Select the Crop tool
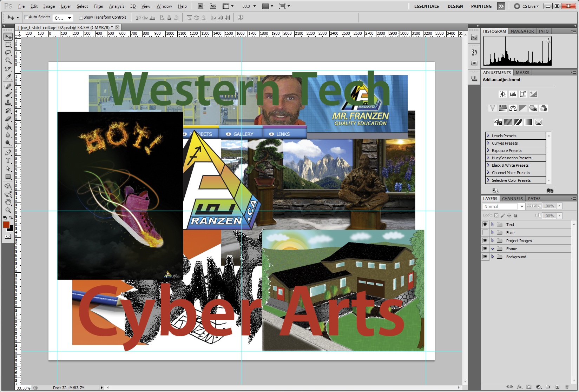Screen dimensions: 579x392 point(8,69)
